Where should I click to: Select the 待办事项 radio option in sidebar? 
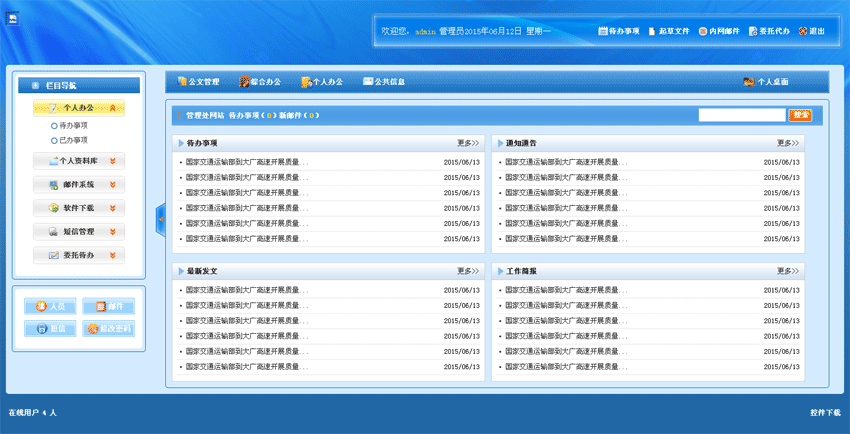[54, 126]
